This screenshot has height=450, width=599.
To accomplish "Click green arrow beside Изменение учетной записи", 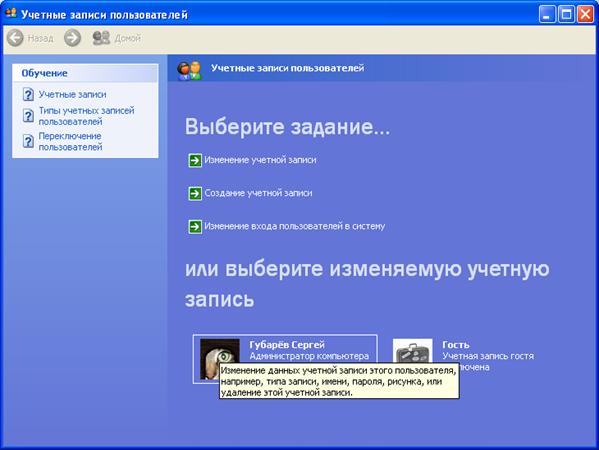I will (x=195, y=160).
